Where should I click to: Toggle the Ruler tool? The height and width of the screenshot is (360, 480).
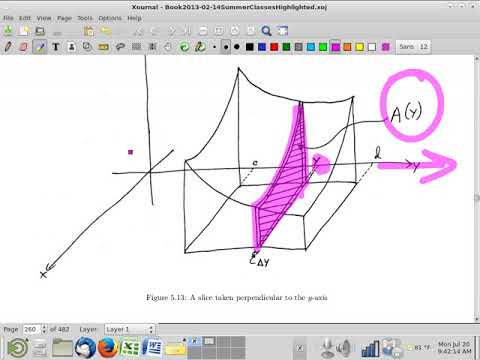pos(104,47)
